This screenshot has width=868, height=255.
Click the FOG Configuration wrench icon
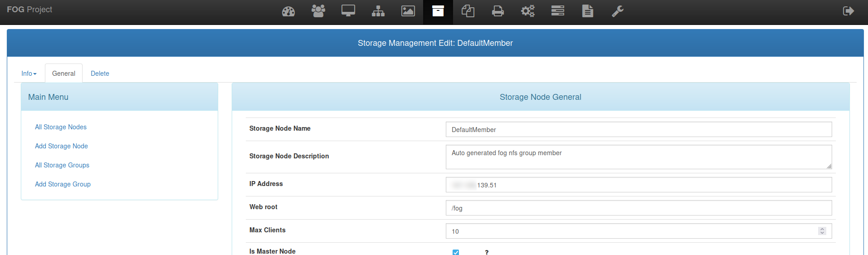[618, 11]
